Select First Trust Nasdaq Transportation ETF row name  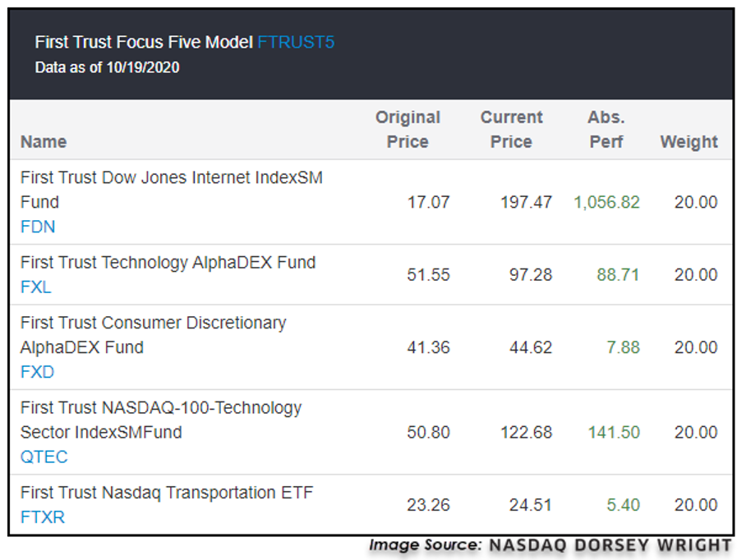click(x=167, y=493)
